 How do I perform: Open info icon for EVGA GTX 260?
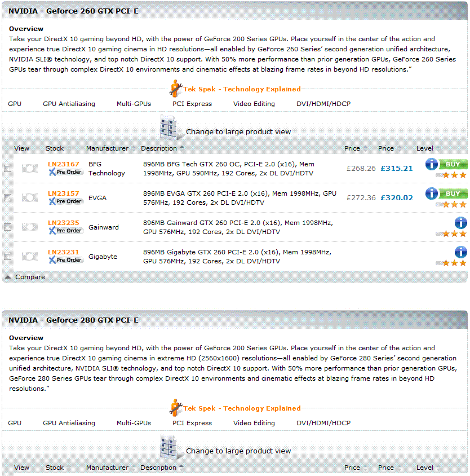pos(431,193)
